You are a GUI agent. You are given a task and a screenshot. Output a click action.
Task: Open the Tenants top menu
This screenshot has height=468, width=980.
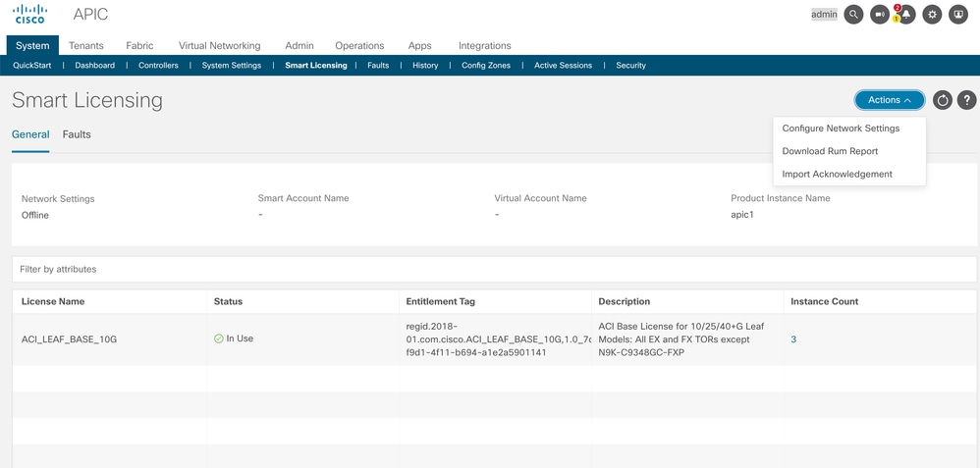pos(86,45)
